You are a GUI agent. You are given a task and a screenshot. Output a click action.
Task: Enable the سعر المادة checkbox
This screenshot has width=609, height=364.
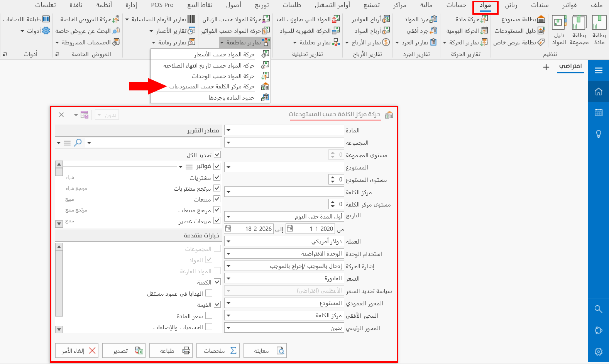point(209,316)
